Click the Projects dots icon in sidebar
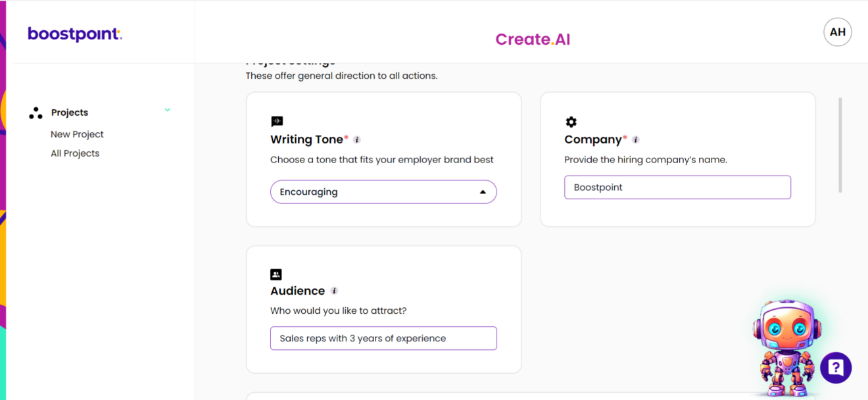The image size is (868, 400). (36, 113)
